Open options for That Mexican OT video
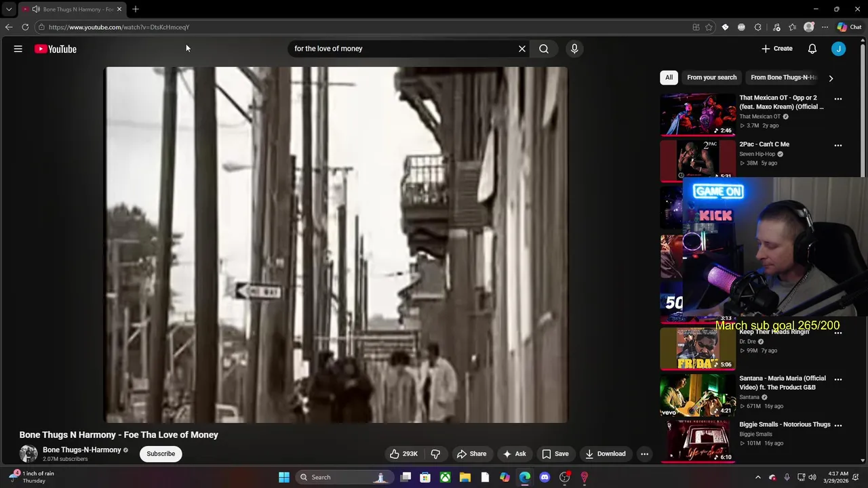The height and width of the screenshot is (488, 868). pyautogui.click(x=838, y=99)
